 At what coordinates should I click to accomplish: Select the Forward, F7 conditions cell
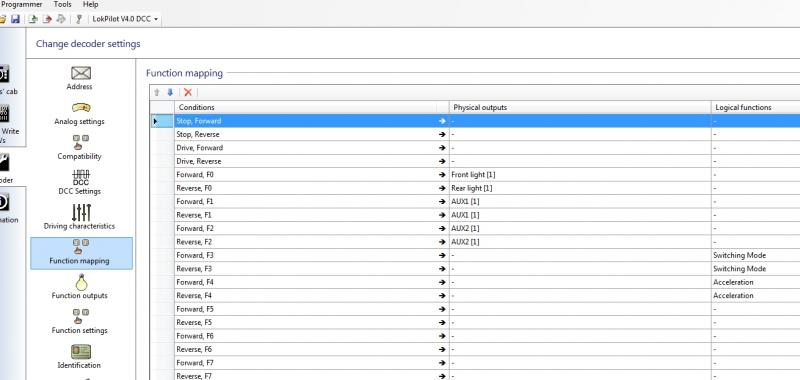point(305,363)
